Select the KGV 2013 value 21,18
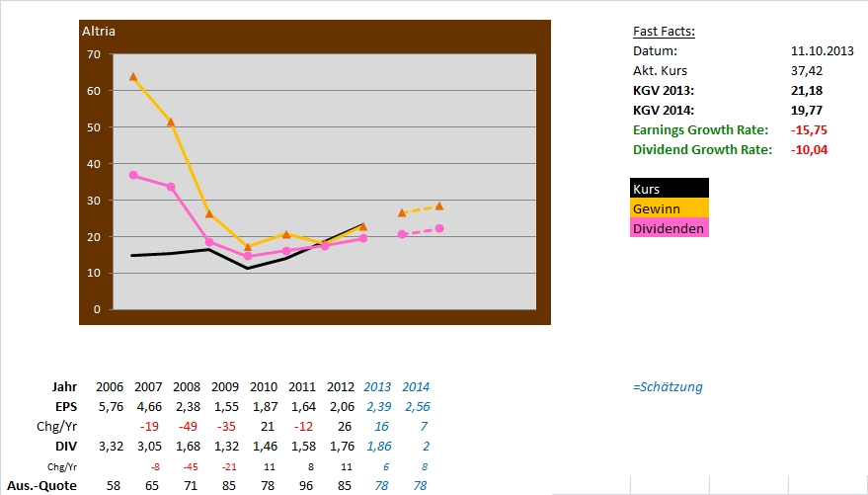The height and width of the screenshot is (495, 868). point(807,90)
